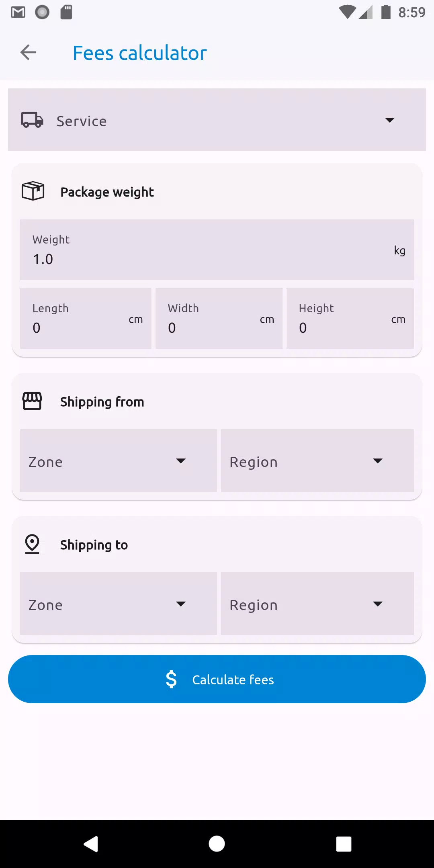Click the Fees calculator title
434x868 pixels.
[140, 53]
